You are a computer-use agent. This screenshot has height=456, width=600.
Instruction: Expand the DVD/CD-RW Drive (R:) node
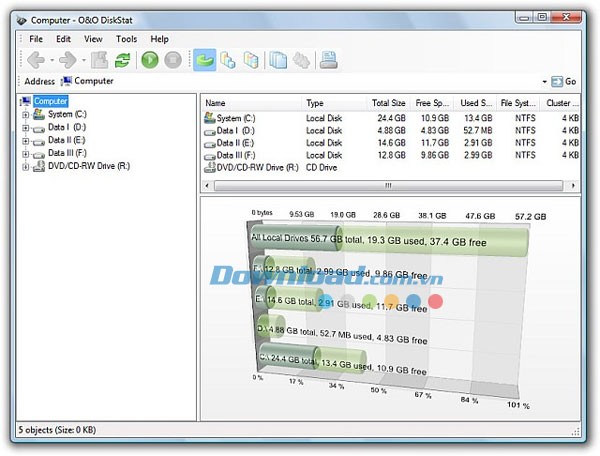25,167
